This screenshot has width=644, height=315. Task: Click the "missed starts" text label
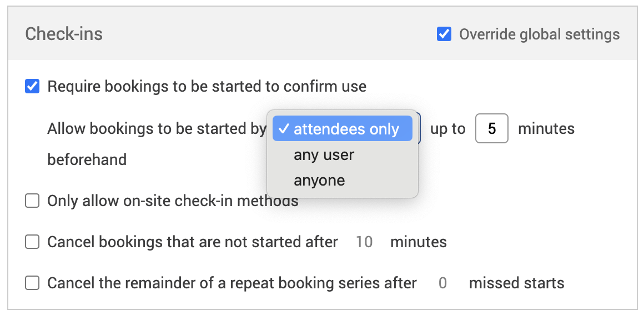click(516, 283)
